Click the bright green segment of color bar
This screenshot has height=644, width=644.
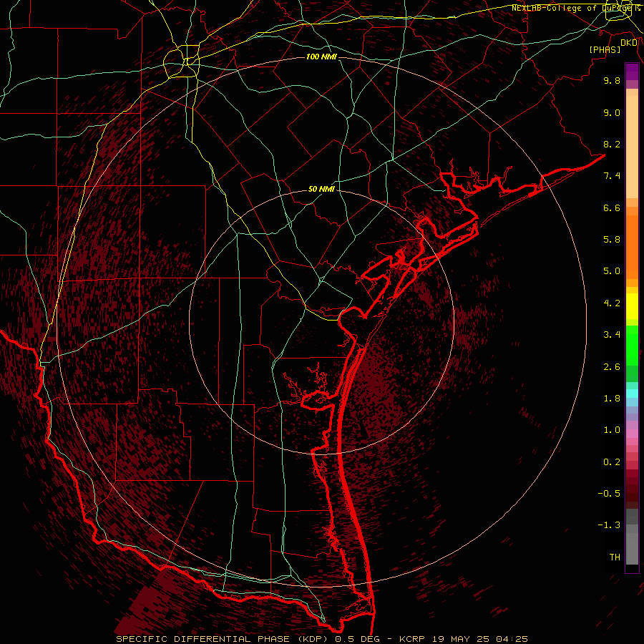(632, 346)
